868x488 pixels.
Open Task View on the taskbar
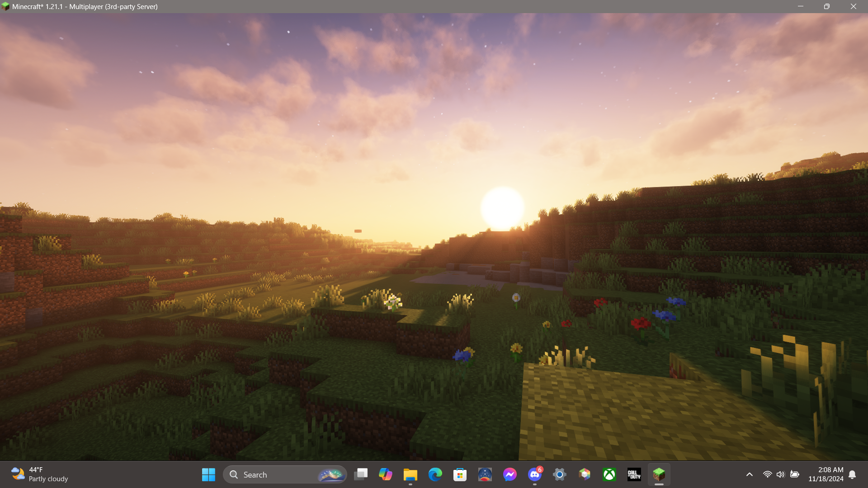coord(361,474)
